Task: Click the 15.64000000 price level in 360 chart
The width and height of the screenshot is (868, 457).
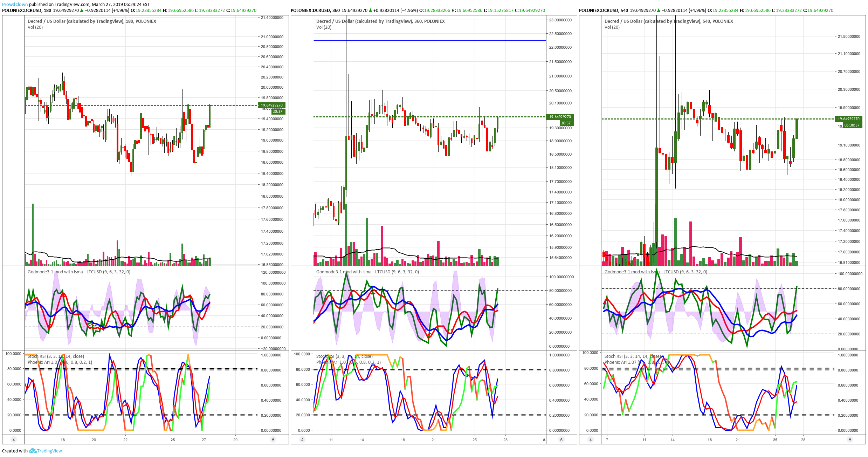Action: point(560,258)
